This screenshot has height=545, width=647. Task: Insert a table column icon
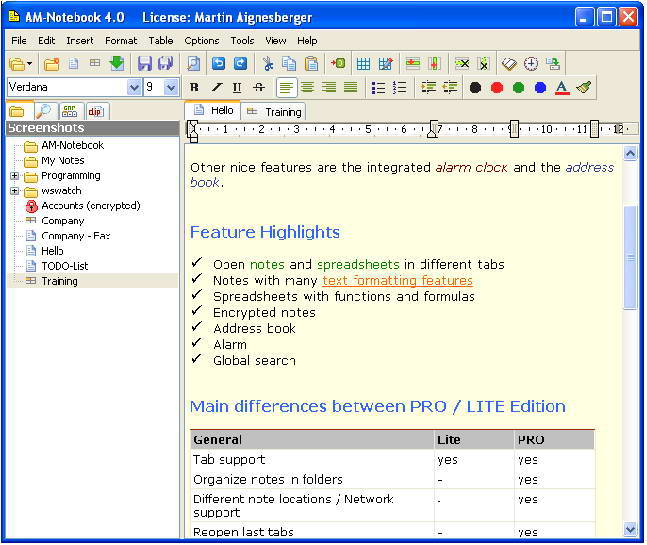point(434,64)
